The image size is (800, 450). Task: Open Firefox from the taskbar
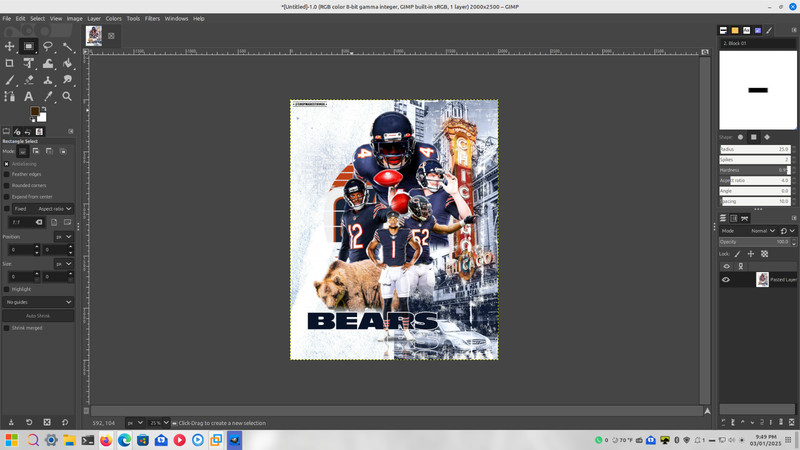coord(106,440)
